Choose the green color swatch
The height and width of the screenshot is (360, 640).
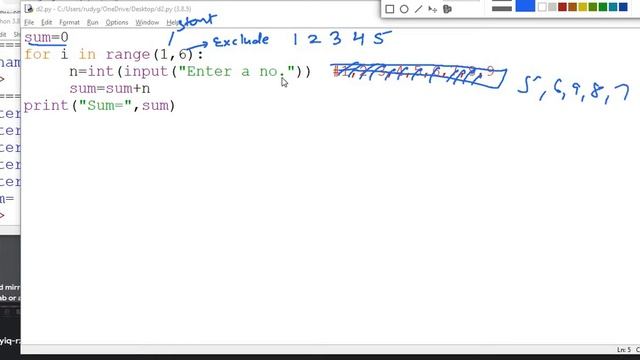[603, 7]
